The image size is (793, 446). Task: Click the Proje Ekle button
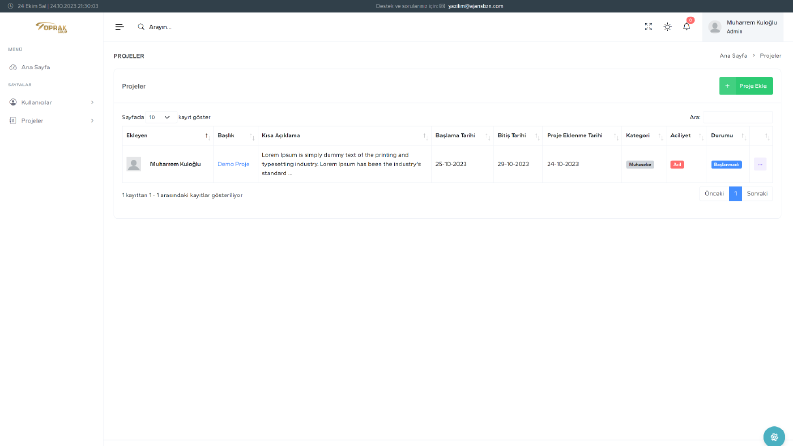pyautogui.click(x=746, y=86)
